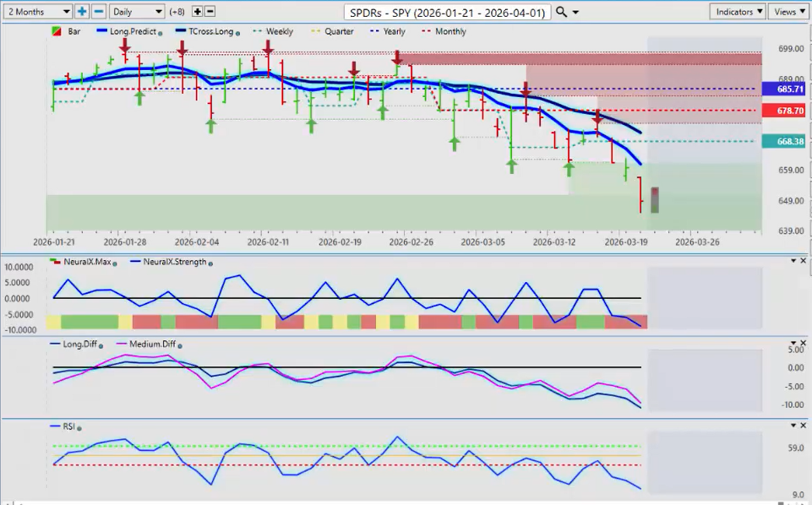Click the magnifying glass search icon
This screenshot has width=812, height=505.
(563, 12)
